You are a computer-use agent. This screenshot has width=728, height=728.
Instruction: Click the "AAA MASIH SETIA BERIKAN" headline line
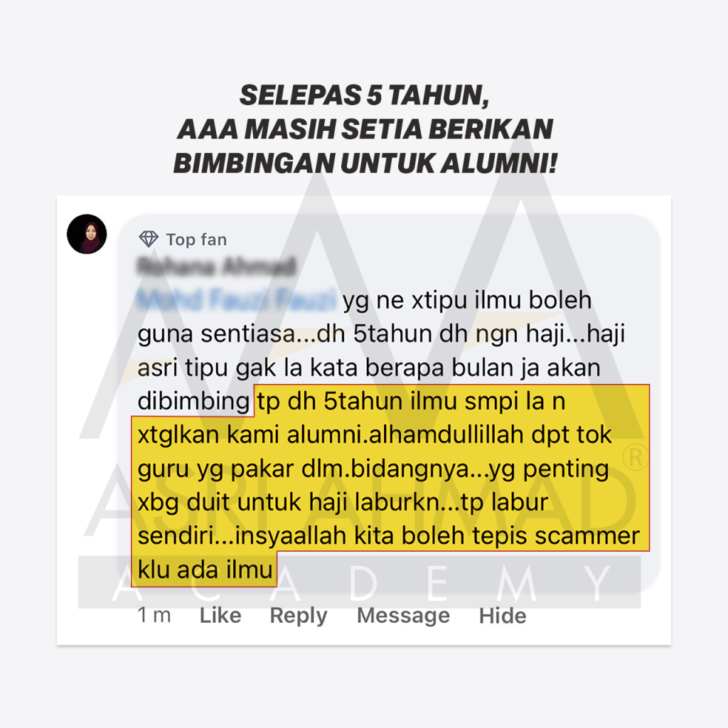(365, 129)
